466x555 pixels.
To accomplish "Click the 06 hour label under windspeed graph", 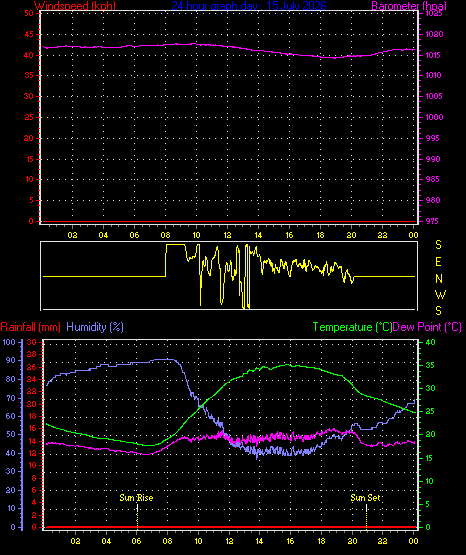I will [x=134, y=235].
